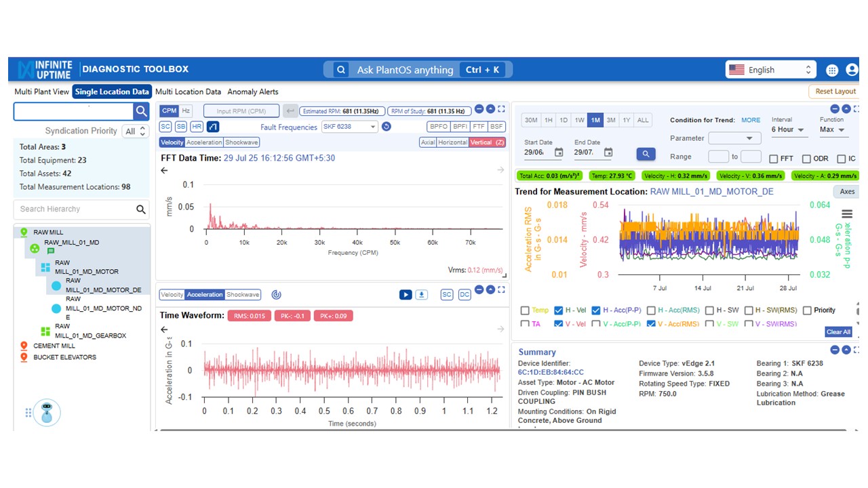Refresh the fault frequencies list

tap(387, 127)
